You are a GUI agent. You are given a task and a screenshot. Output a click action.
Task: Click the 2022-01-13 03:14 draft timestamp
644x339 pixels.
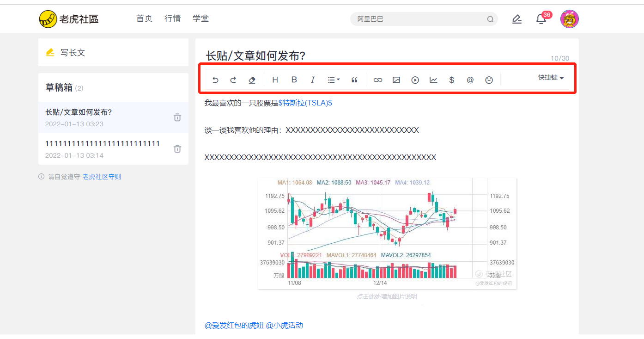(74, 155)
